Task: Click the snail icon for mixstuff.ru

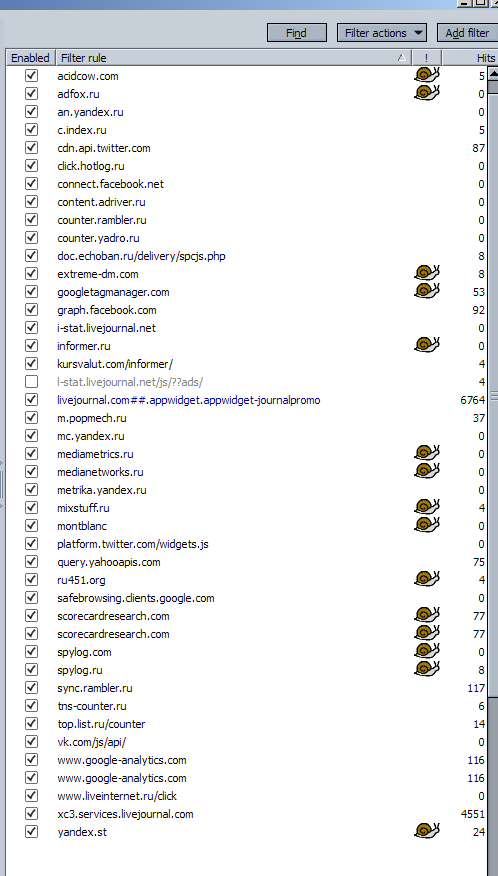Action: pyautogui.click(x=427, y=507)
